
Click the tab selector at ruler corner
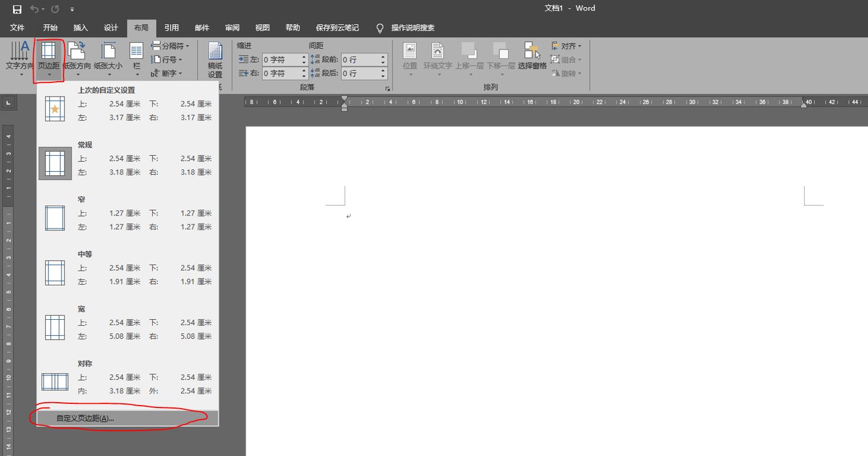pos(9,103)
